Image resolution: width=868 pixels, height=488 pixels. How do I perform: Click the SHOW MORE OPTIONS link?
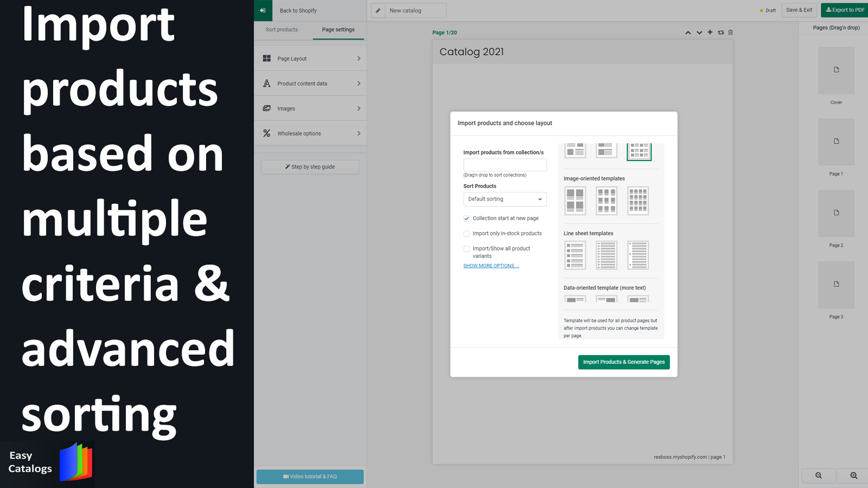(x=491, y=266)
